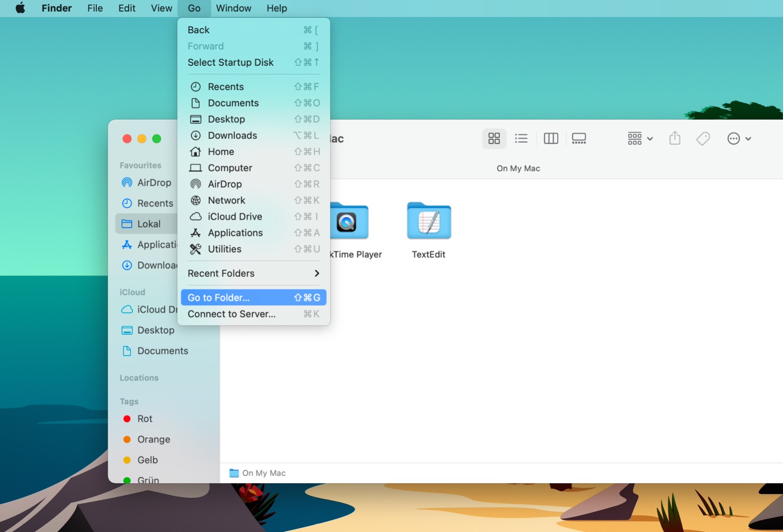This screenshot has width=783, height=532.
Task: Open the Share menu in the toolbar
Action: coord(674,138)
